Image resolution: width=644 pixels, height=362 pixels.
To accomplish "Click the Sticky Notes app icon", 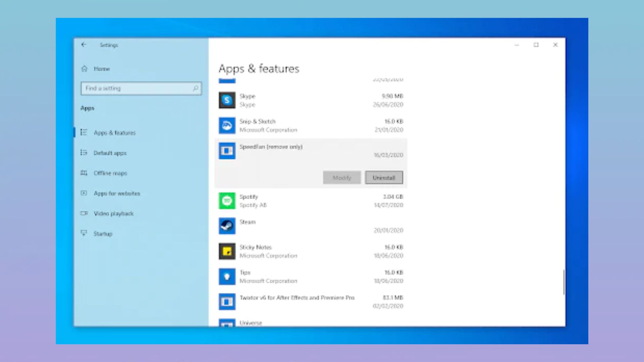I will 227,251.
